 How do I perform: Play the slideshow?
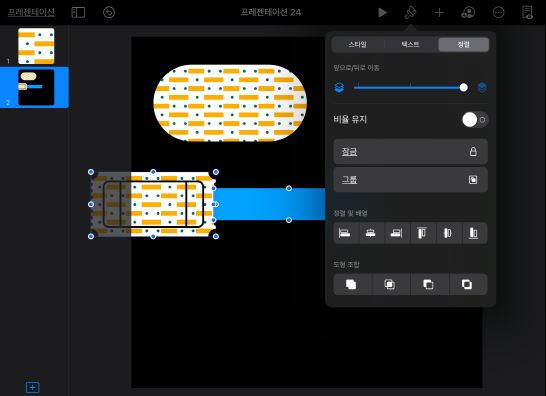click(382, 13)
